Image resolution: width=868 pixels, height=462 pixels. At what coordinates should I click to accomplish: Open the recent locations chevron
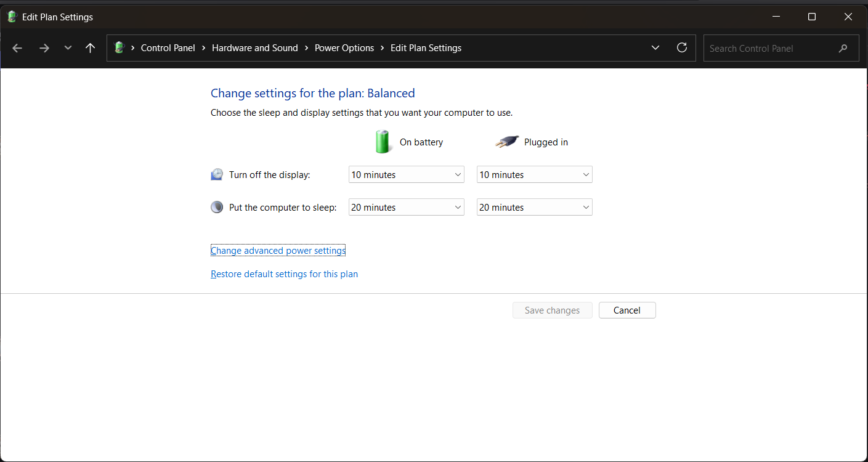[x=68, y=48]
